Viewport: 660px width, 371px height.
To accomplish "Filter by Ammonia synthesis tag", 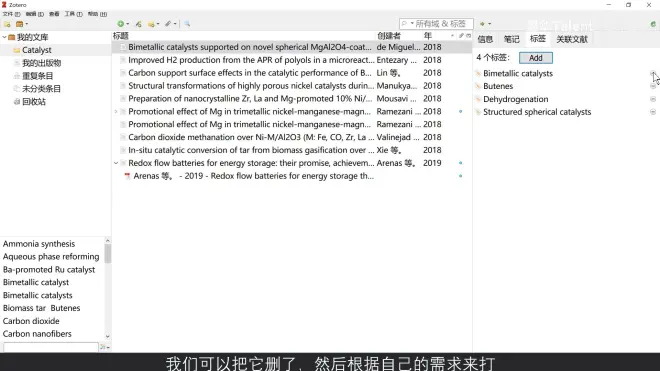I will 39,244.
